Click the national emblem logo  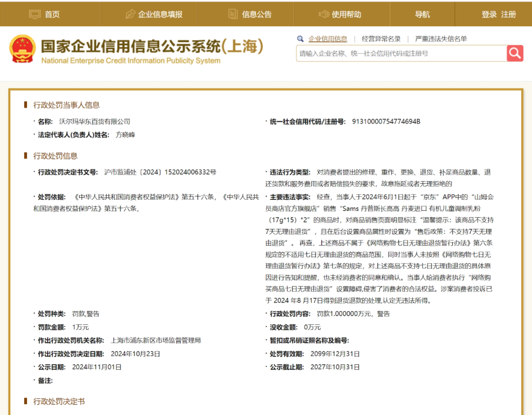[x=22, y=49]
